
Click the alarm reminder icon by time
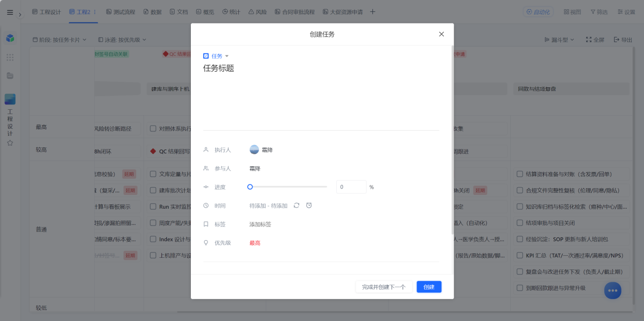[309, 205]
